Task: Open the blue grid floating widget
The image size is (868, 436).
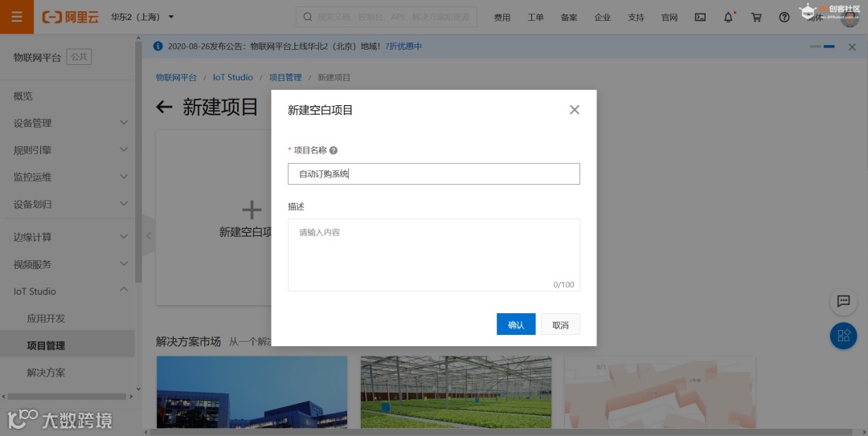Action: [x=843, y=336]
